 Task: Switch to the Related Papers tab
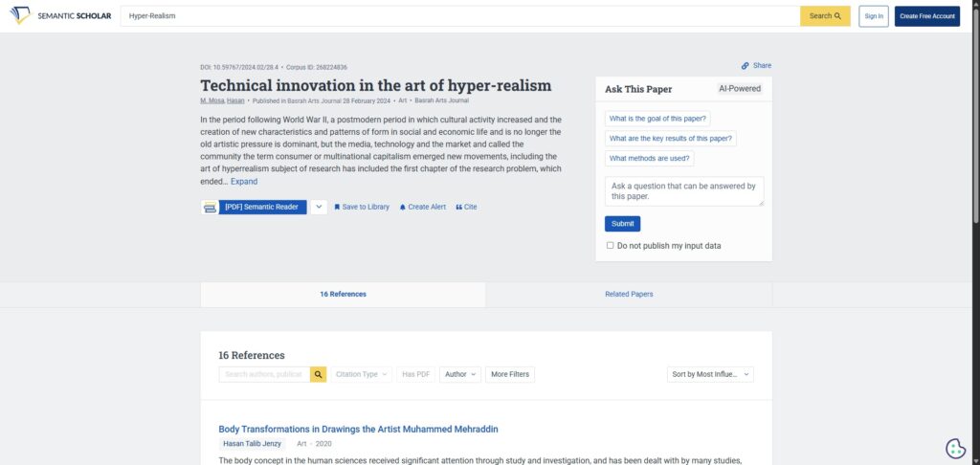point(629,295)
